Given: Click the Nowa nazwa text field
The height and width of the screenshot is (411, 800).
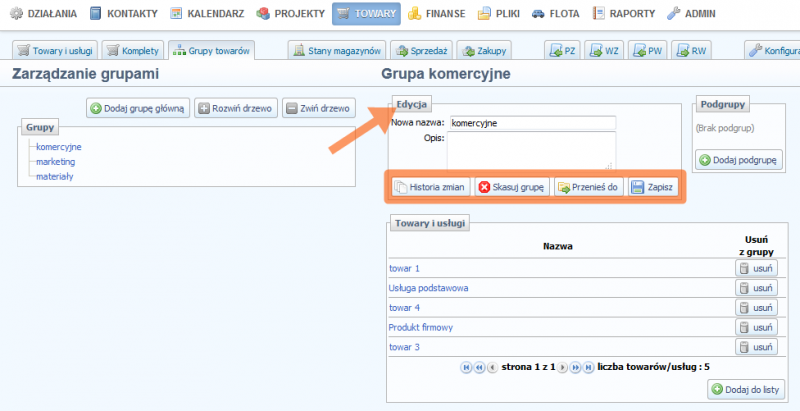Looking at the screenshot, I should pos(531,123).
